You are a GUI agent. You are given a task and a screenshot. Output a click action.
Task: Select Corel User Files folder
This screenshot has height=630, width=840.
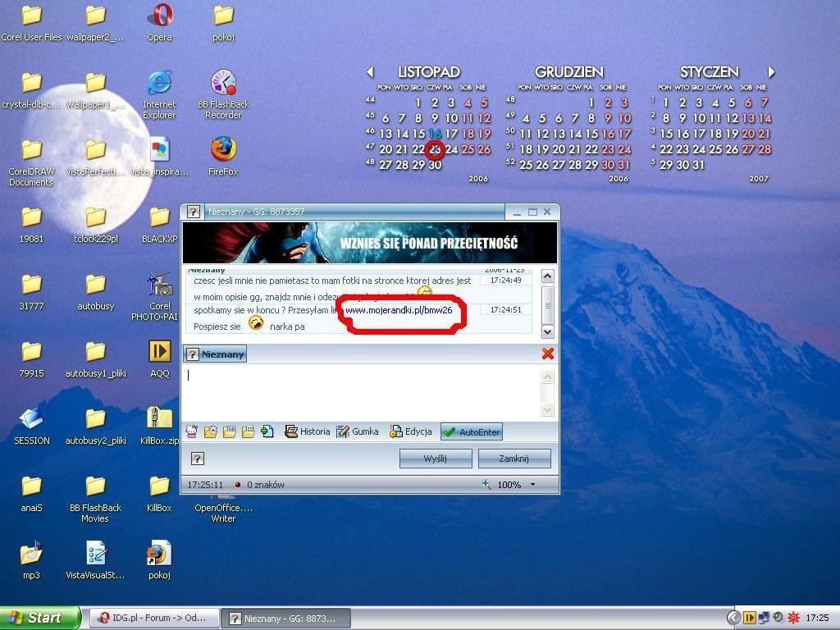32,22
